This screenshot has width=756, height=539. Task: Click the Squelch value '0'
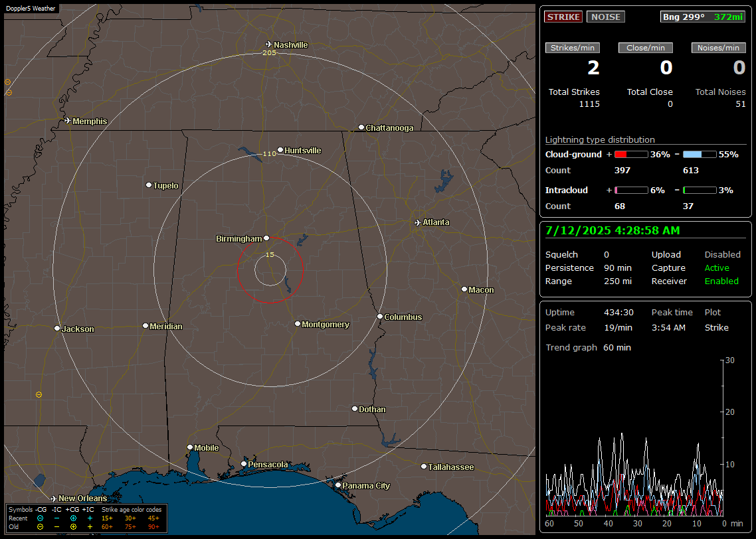click(x=607, y=254)
